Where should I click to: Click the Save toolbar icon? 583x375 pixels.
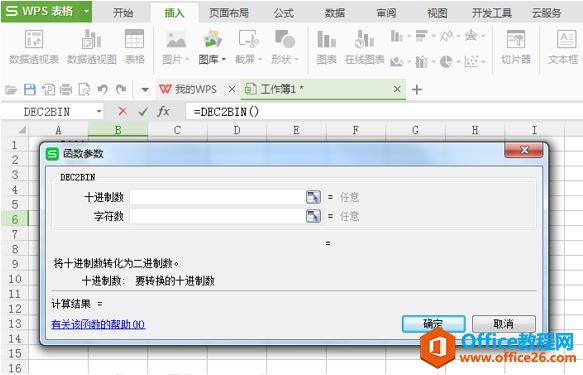pos(30,90)
